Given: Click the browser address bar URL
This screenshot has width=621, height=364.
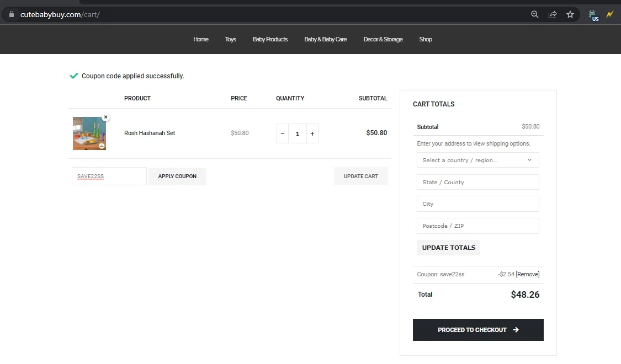Looking at the screenshot, I should pyautogui.click(x=60, y=15).
